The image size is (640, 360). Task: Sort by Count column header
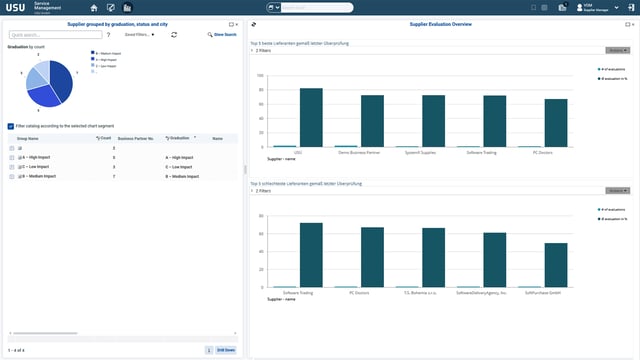pos(104,138)
